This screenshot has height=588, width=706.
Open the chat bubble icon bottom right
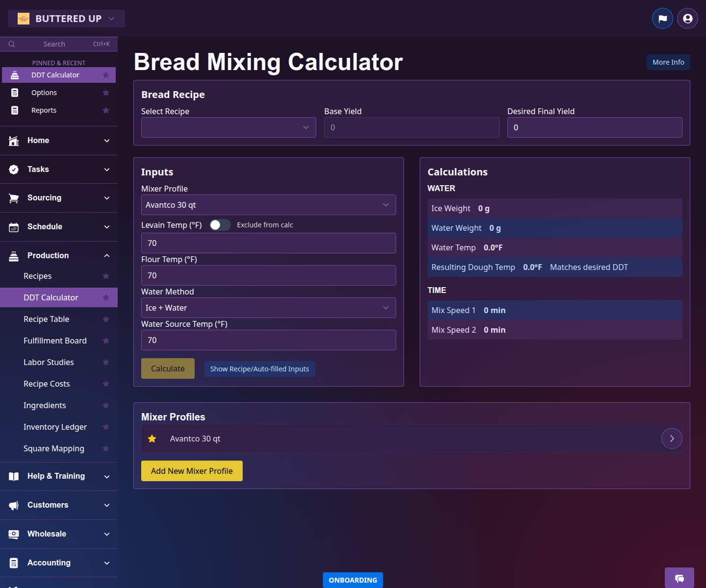680,578
